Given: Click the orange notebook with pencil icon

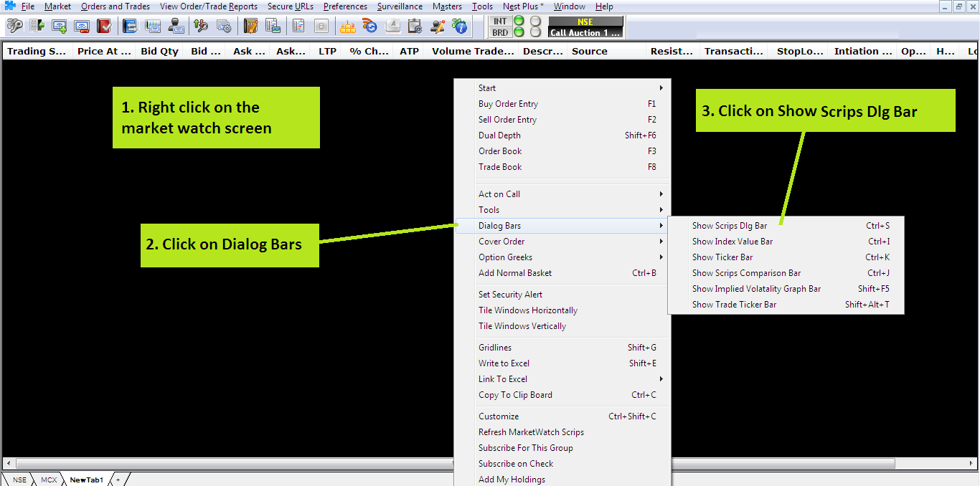Looking at the screenshot, I should coord(250,27).
